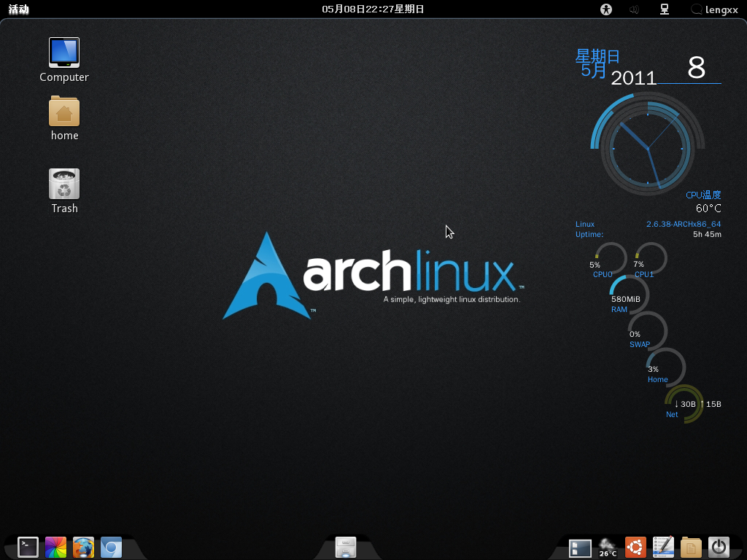747x560 pixels.
Task: Open the top panel date and time
Action: [x=373, y=9]
